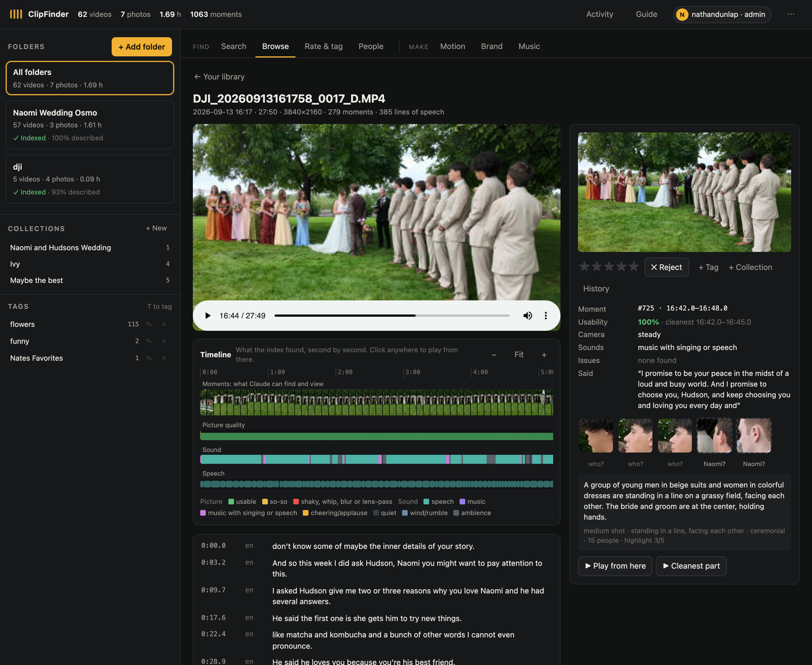Open the Ivy collection
Image resolution: width=812 pixels, height=665 pixels.
(90, 264)
